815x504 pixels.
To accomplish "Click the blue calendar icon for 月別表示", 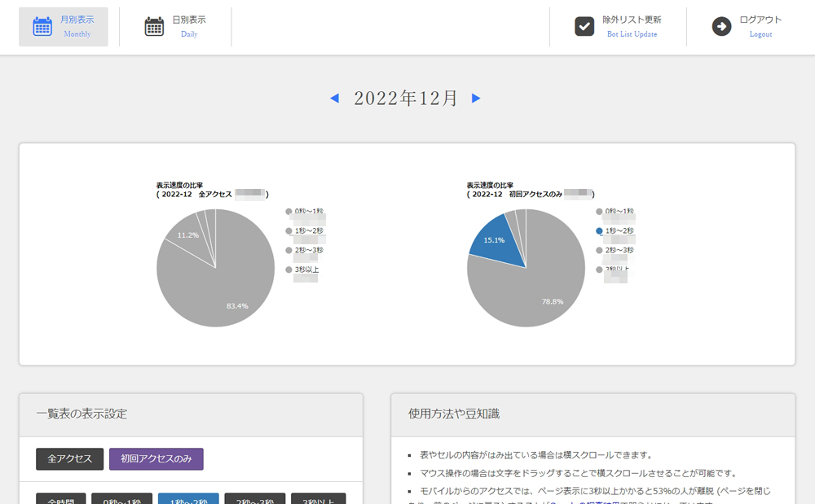I will 42,27.
